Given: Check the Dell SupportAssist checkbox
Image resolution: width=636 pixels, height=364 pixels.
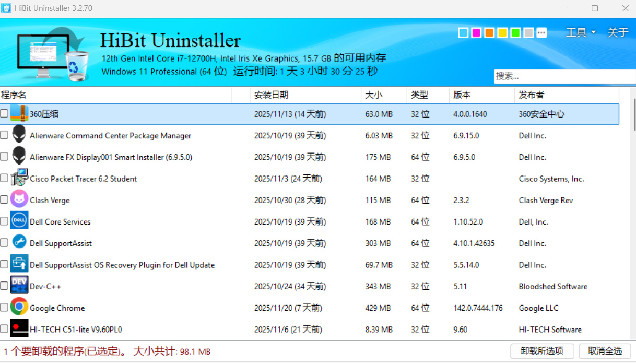Looking at the screenshot, I should pyautogui.click(x=4, y=243).
